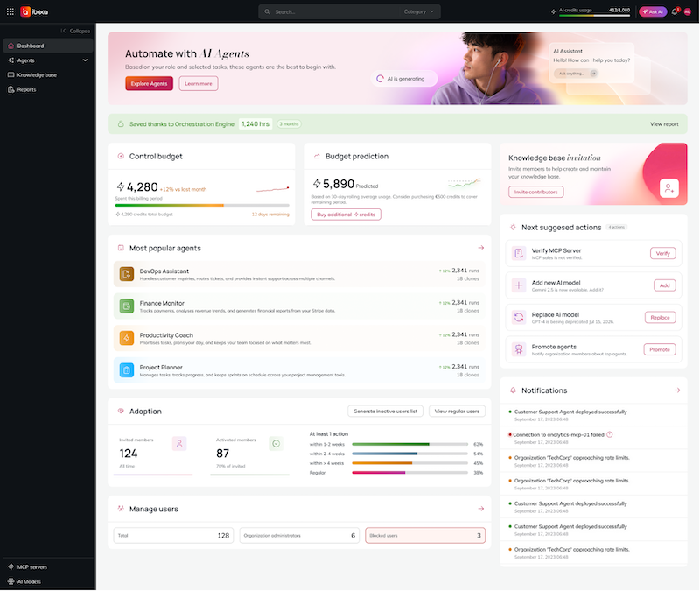Click the Project Planner agent icon
The image size is (700, 591).
point(127,369)
